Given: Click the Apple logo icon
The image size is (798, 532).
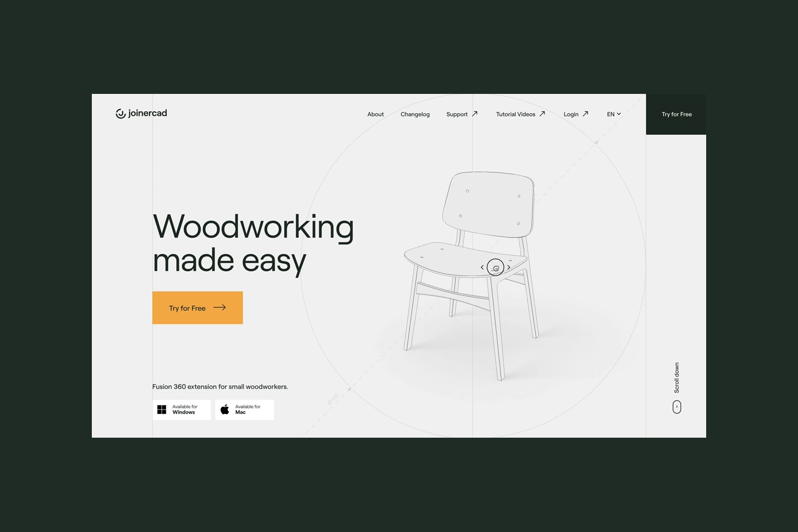Looking at the screenshot, I should pos(225,409).
